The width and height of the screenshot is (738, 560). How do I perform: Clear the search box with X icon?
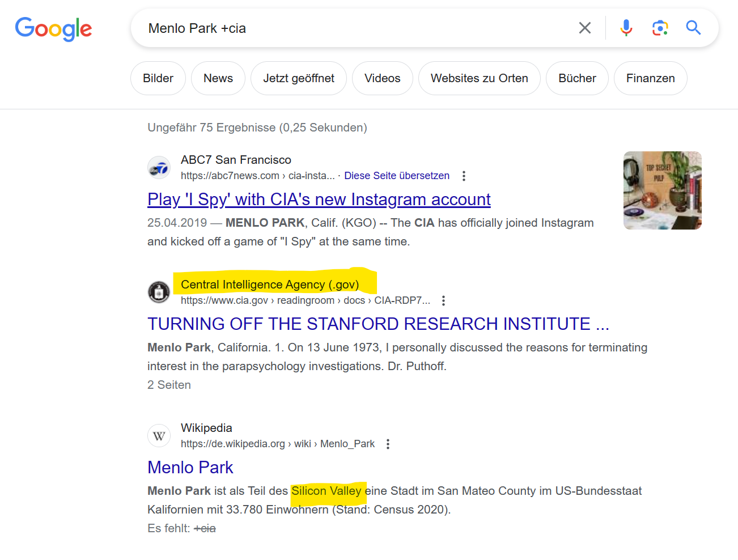pos(585,28)
